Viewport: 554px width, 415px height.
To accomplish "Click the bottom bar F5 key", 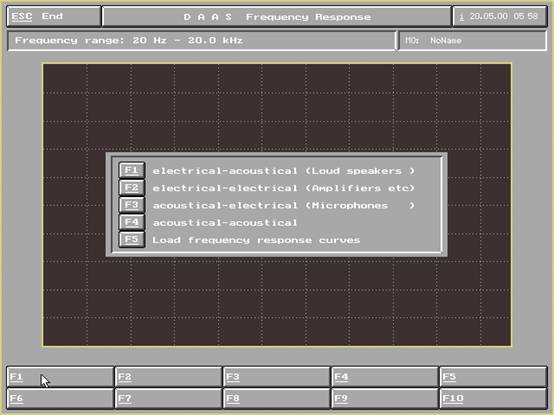I will coord(493,377).
